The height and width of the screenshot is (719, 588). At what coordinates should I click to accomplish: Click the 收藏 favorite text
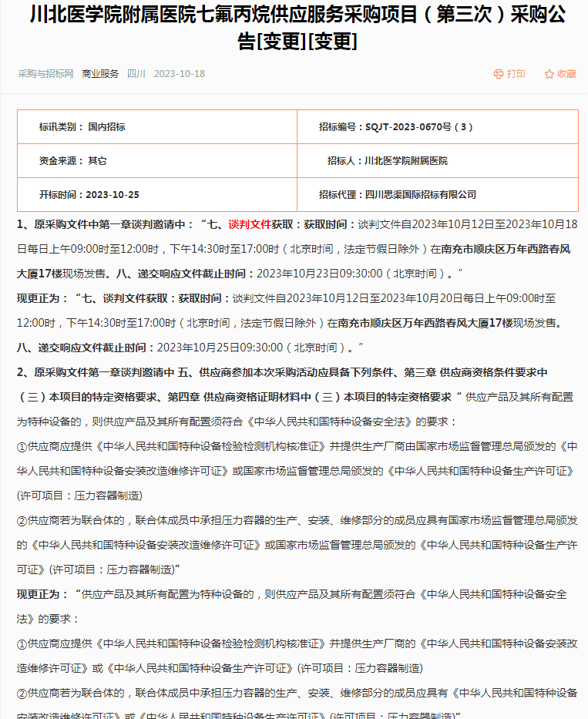(x=566, y=74)
